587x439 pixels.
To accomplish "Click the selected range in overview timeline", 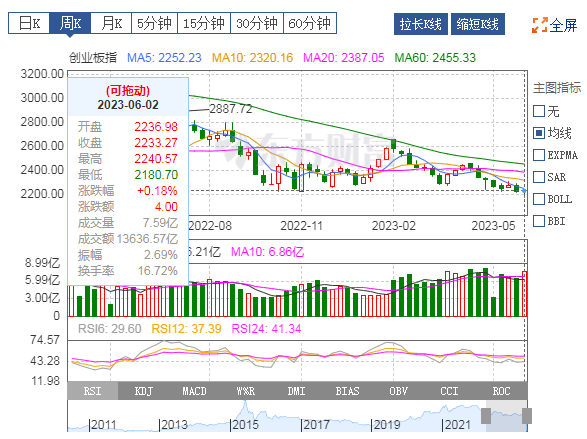I will [x=507, y=416].
